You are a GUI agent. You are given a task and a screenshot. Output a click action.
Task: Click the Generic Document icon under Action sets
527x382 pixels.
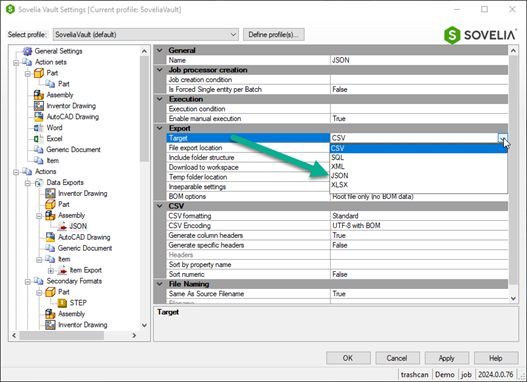pos(39,150)
